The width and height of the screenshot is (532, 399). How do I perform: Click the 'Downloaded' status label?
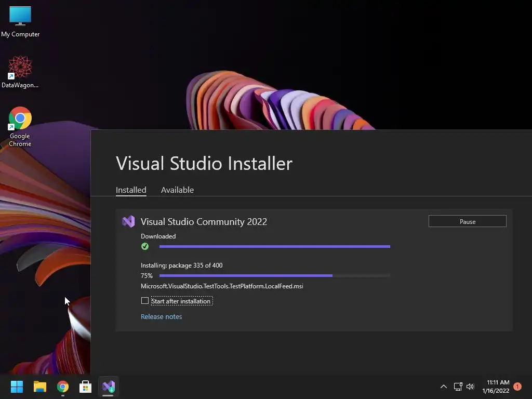[x=158, y=236]
